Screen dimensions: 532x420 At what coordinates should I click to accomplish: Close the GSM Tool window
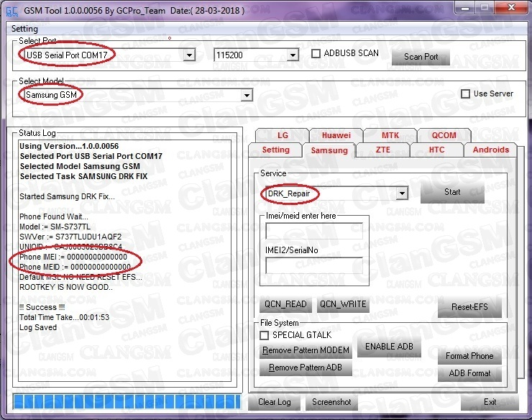[511, 7]
